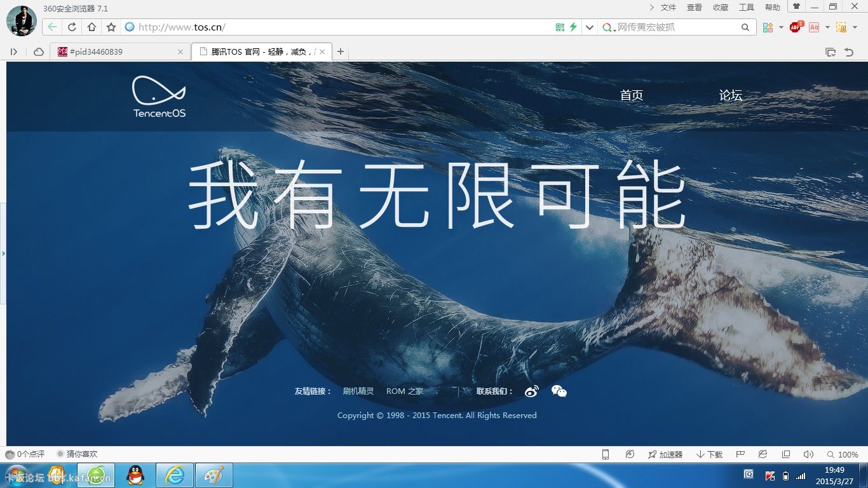Open the WeChat icon in the footer
Viewport: 868px width, 488px height.
(x=559, y=391)
